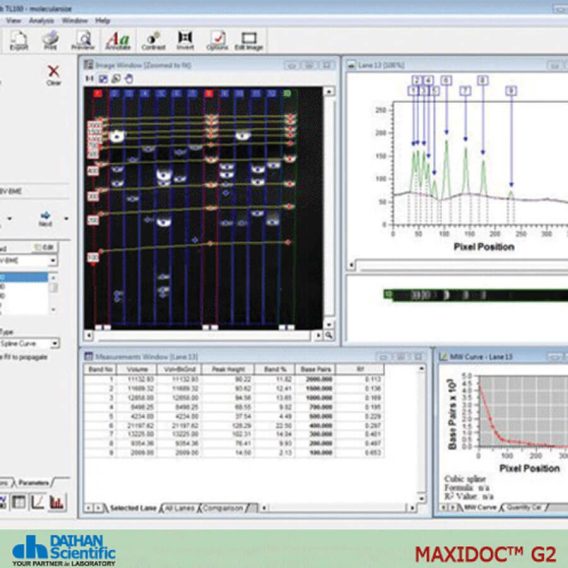Click the magnifier icon below the gel image
Screen dimensions: 568x568
tap(329, 335)
